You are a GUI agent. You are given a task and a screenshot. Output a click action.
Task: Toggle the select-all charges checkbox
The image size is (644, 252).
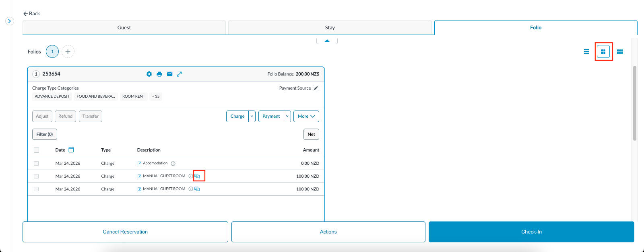coord(36,150)
